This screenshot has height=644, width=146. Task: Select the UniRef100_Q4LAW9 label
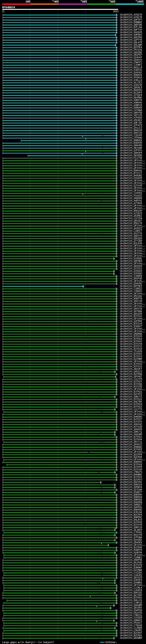tap(131, 45)
